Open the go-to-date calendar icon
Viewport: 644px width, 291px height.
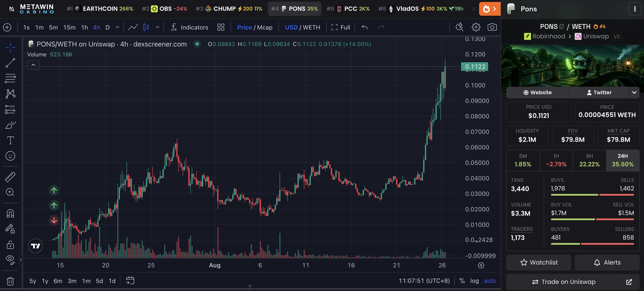[130, 280]
